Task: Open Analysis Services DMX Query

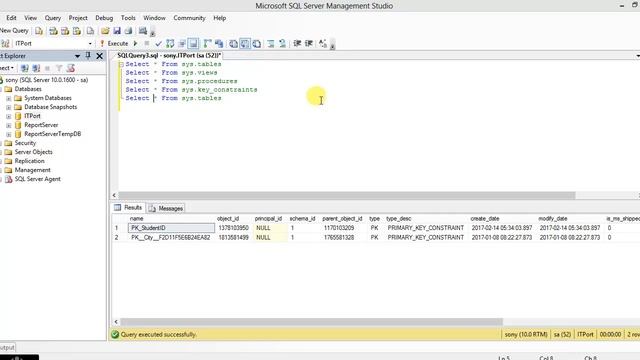Action: (65, 31)
